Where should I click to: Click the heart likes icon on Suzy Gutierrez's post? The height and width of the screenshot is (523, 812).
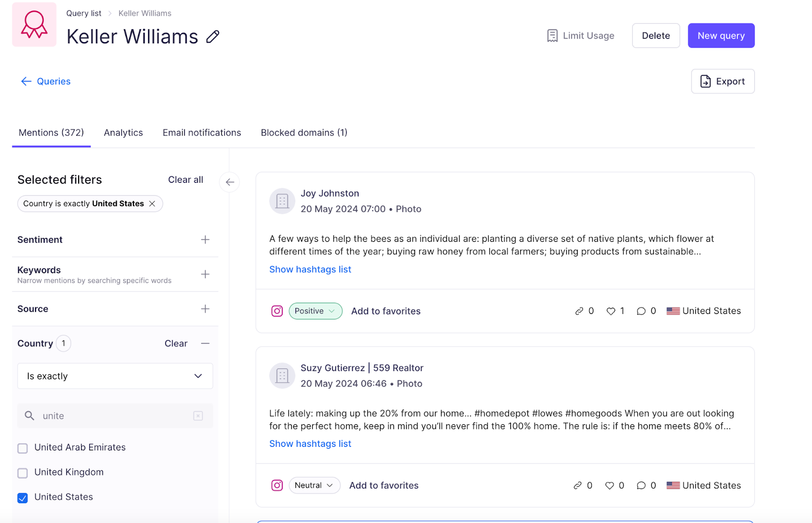pos(610,486)
